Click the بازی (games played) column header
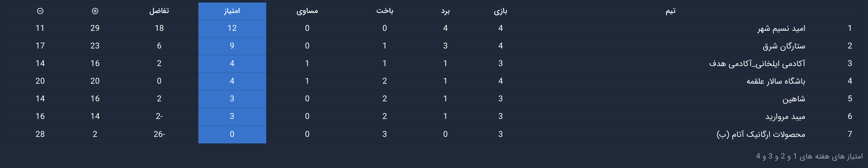The height and width of the screenshot is (168, 868). [500, 11]
